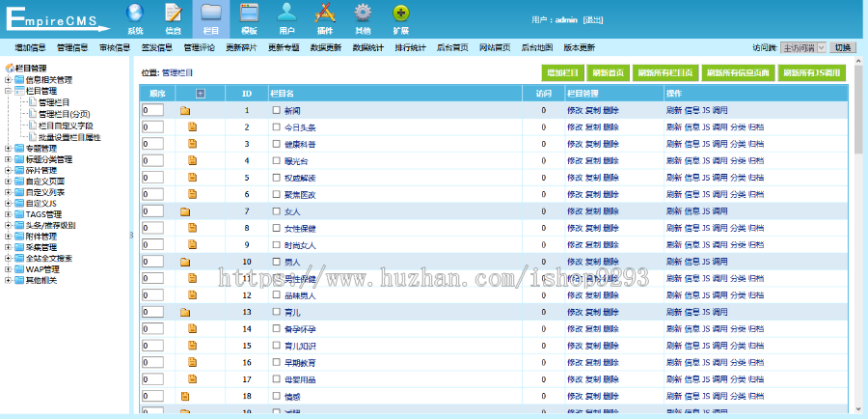Click 增加信息 in the shortcut menu bar

click(x=30, y=46)
